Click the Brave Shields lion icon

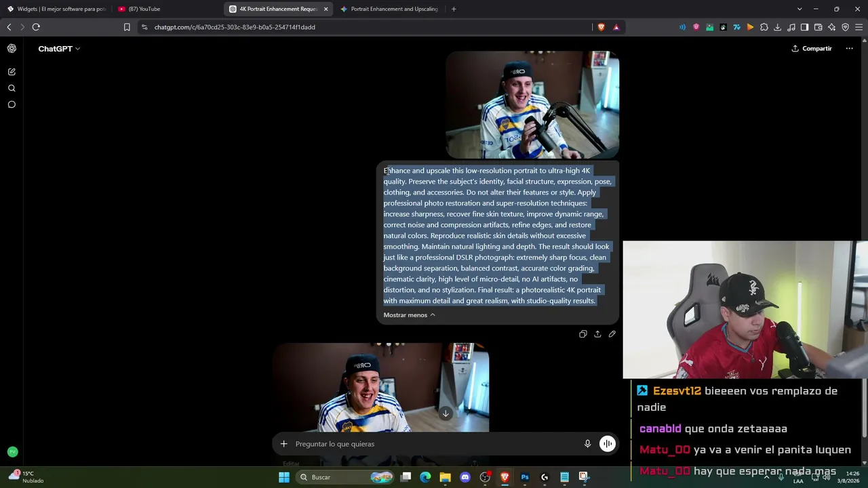[x=601, y=27]
